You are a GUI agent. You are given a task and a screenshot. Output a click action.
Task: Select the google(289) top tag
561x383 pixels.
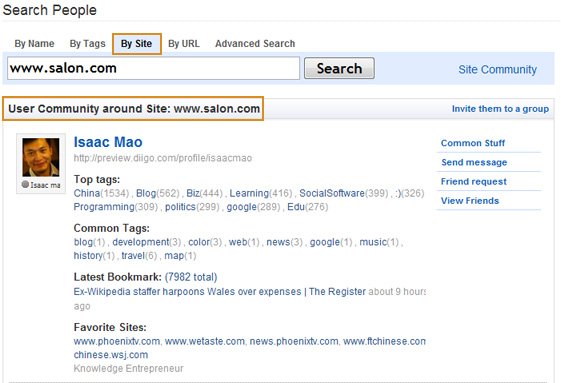[x=242, y=207]
